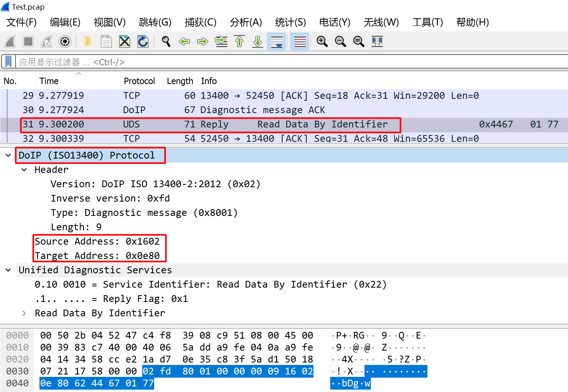568x392 pixels.
Task: Stop the running capture
Action: point(28,41)
